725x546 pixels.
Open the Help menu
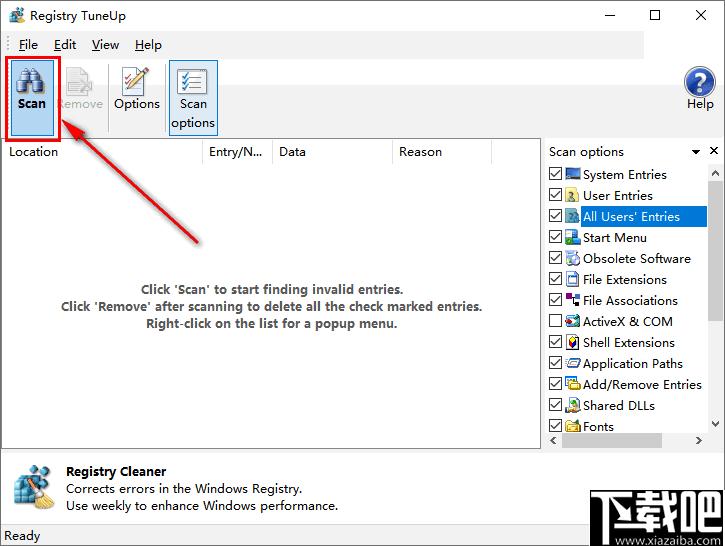[148, 45]
